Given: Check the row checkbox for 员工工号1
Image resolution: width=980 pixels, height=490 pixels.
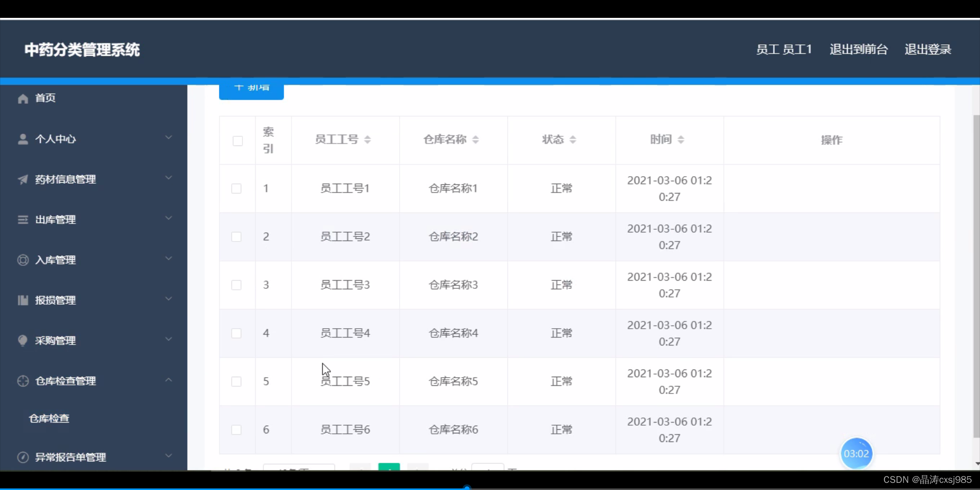Looking at the screenshot, I should tap(236, 188).
